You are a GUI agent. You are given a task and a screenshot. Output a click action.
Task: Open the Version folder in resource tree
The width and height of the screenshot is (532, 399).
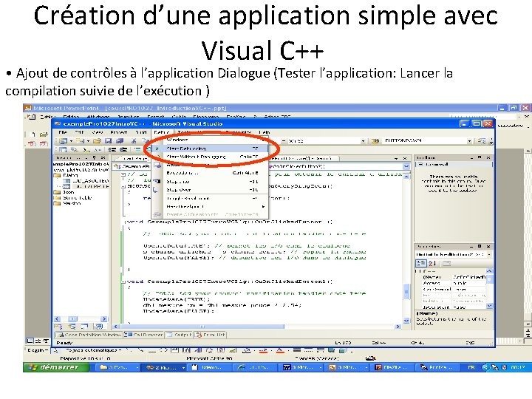67,203
